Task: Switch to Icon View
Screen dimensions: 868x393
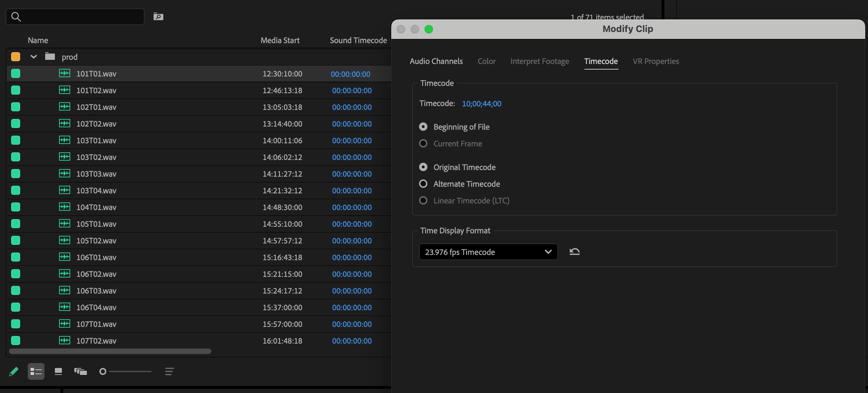Action: 58,371
